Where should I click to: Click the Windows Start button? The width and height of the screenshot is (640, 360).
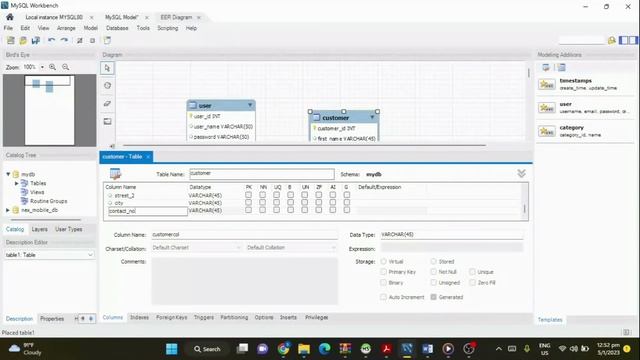(171, 349)
